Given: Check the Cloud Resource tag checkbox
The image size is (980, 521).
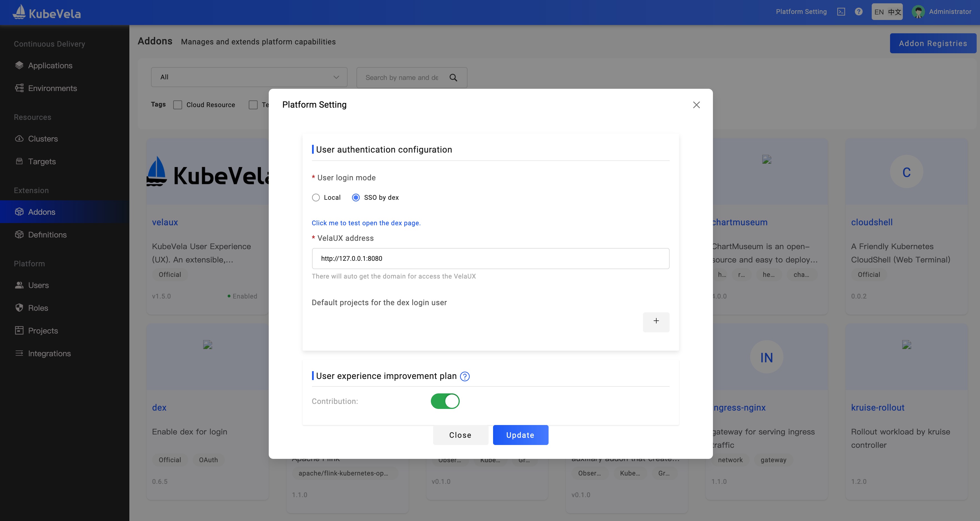Looking at the screenshot, I should [x=178, y=105].
